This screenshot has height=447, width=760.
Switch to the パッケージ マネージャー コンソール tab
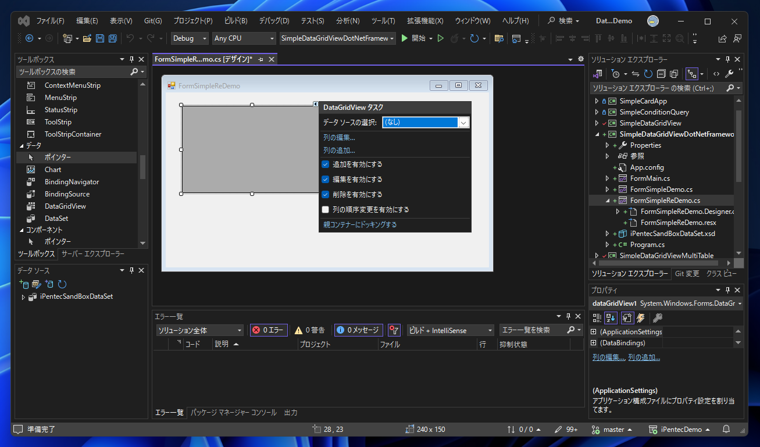pyautogui.click(x=233, y=413)
